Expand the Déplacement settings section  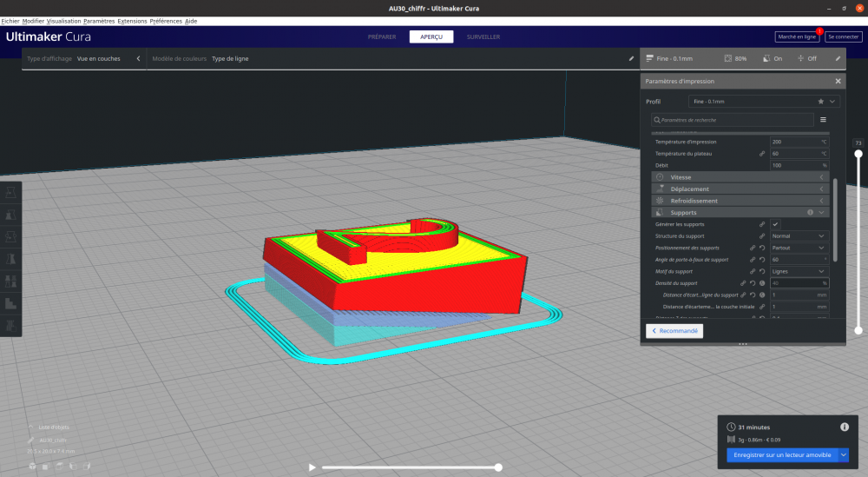click(x=740, y=189)
